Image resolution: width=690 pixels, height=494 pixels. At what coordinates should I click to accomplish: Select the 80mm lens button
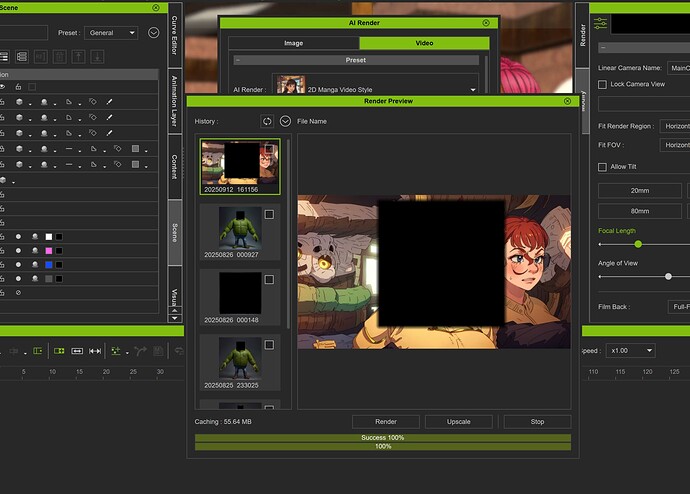640,211
